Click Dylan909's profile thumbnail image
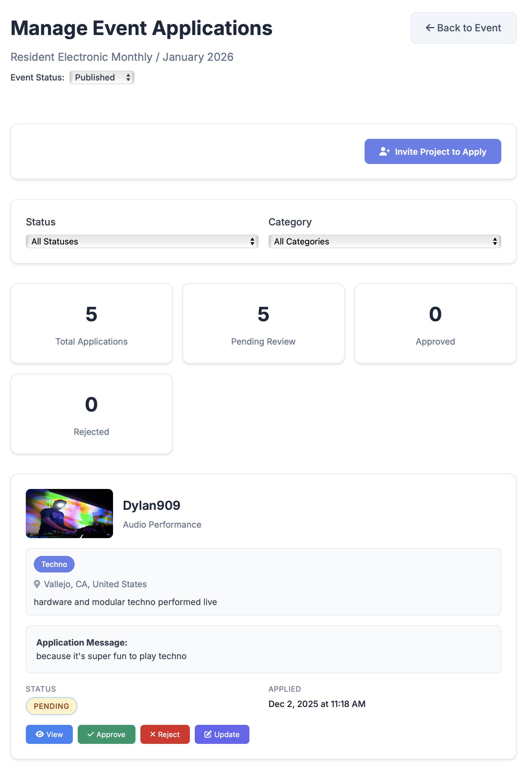 coord(69,514)
